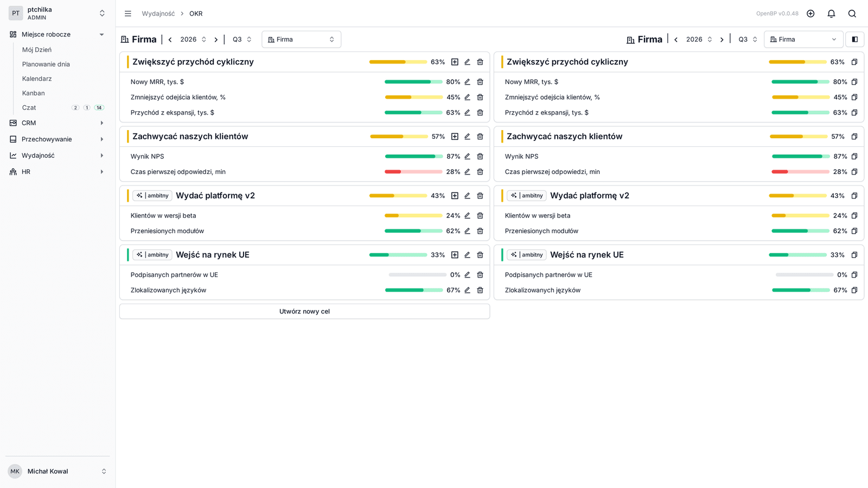
Task: Delete the Wydać platformę v2 objective
Action: click(480, 196)
